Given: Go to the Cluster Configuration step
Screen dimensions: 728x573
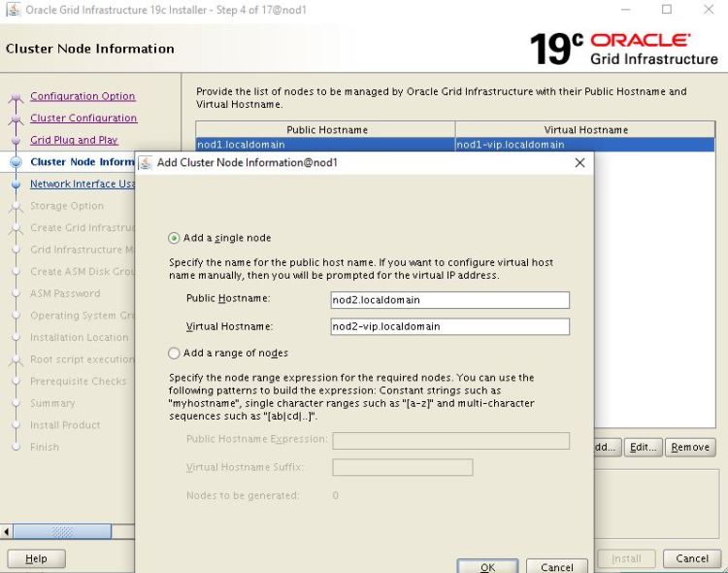Looking at the screenshot, I should (x=83, y=118).
